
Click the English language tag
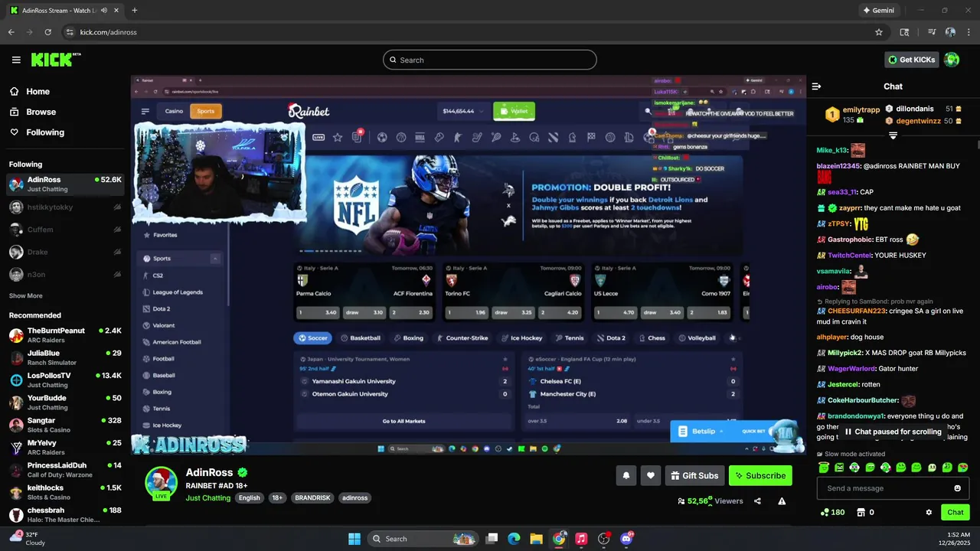pyautogui.click(x=249, y=498)
